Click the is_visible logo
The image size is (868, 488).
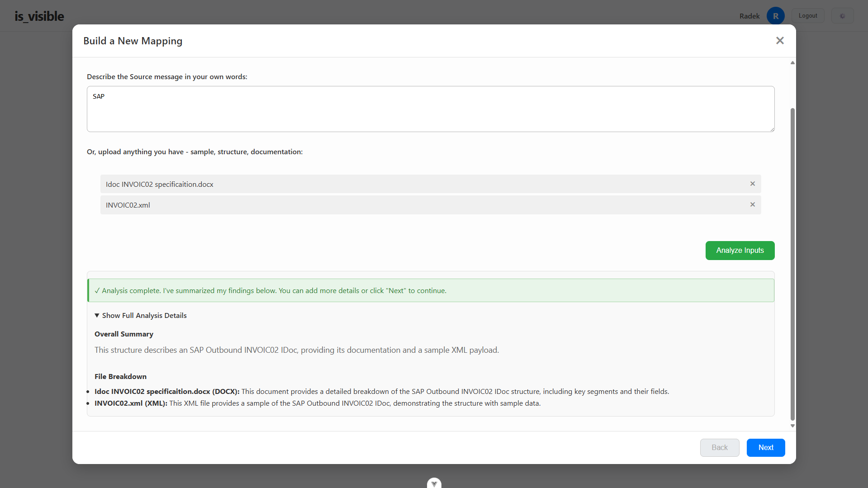[39, 16]
